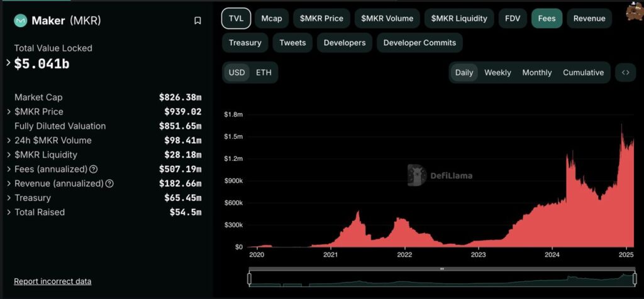The height and width of the screenshot is (299, 644).
Task: Click the Fully Diluted Valuation label
Action: pos(60,126)
